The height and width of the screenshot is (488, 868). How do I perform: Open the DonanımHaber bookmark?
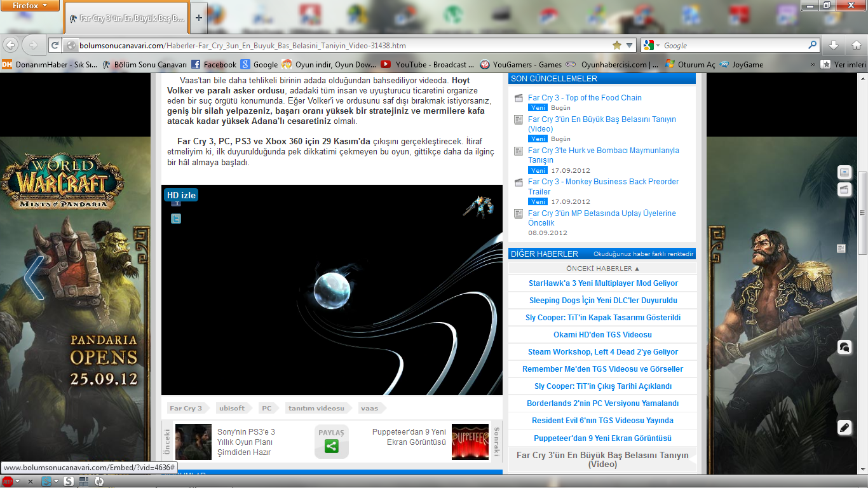50,64
